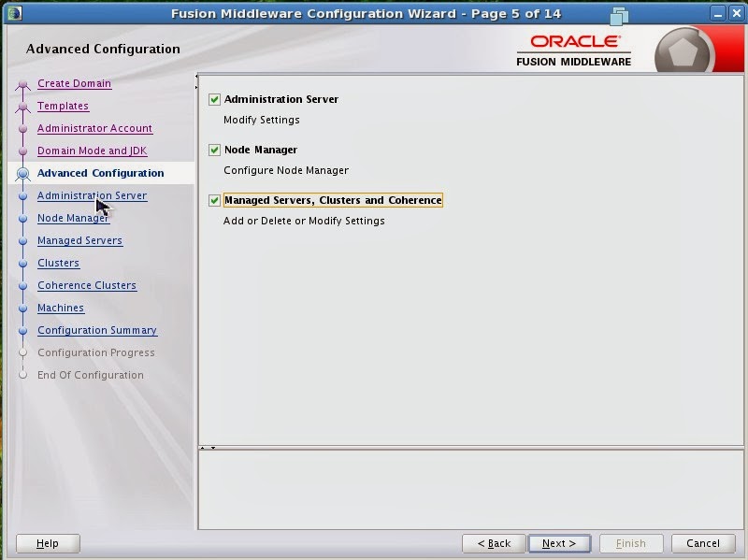Click the Domain Mode and JDK bullet

[22, 151]
